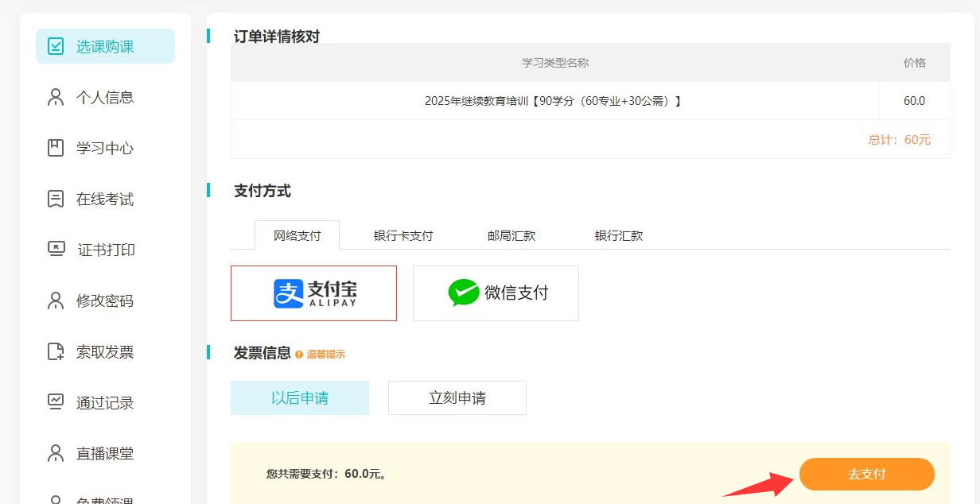This screenshot has width=980, height=504.
Task: Select 支付宝 as the payment method
Action: [313, 293]
